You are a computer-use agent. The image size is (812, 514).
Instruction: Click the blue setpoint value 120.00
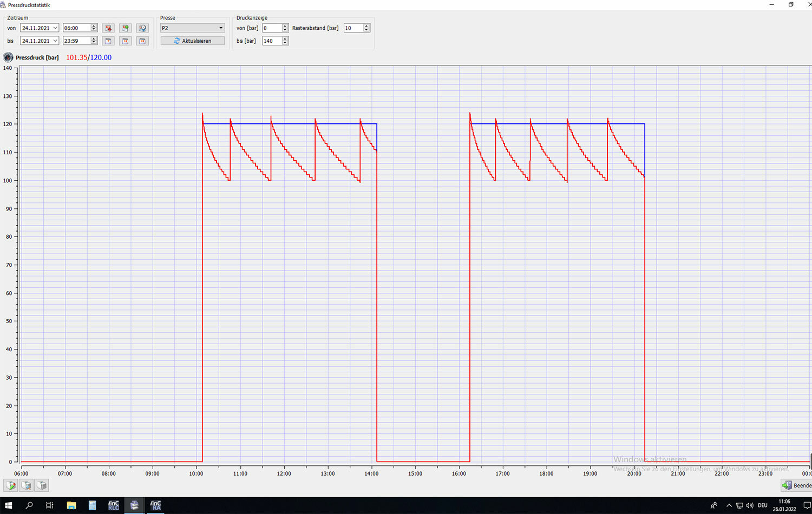tap(101, 57)
